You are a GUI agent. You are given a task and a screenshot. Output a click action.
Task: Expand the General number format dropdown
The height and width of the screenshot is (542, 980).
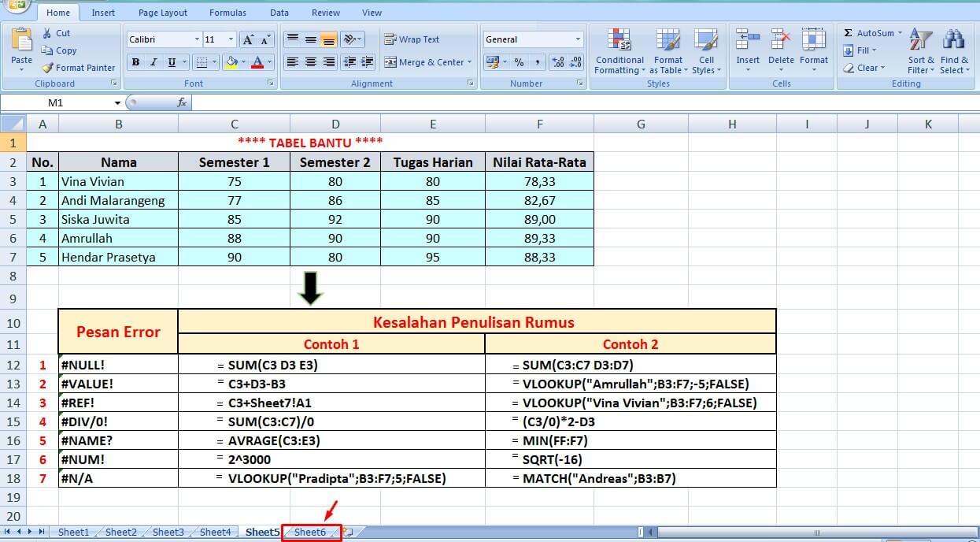point(578,39)
